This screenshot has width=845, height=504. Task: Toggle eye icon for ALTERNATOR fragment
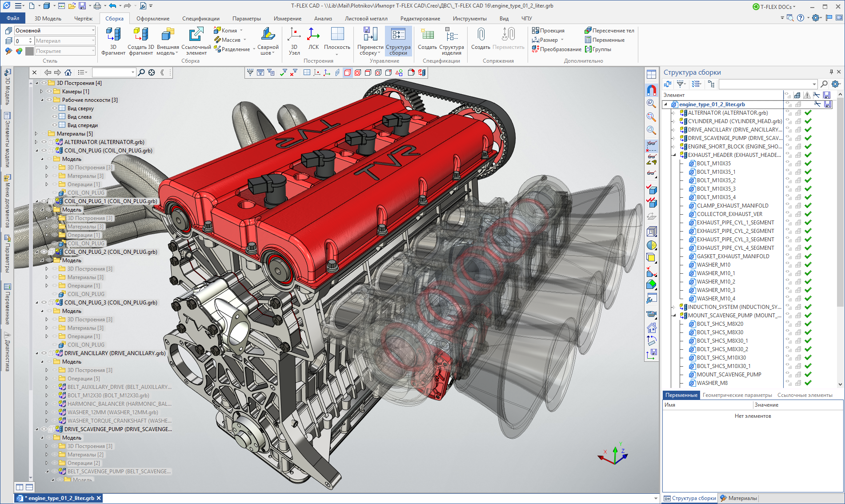[44, 142]
